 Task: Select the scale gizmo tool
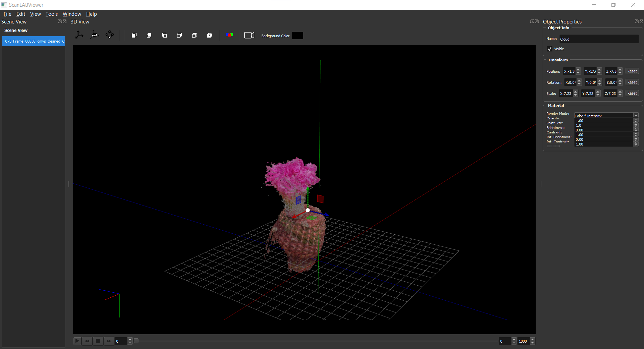(x=94, y=35)
